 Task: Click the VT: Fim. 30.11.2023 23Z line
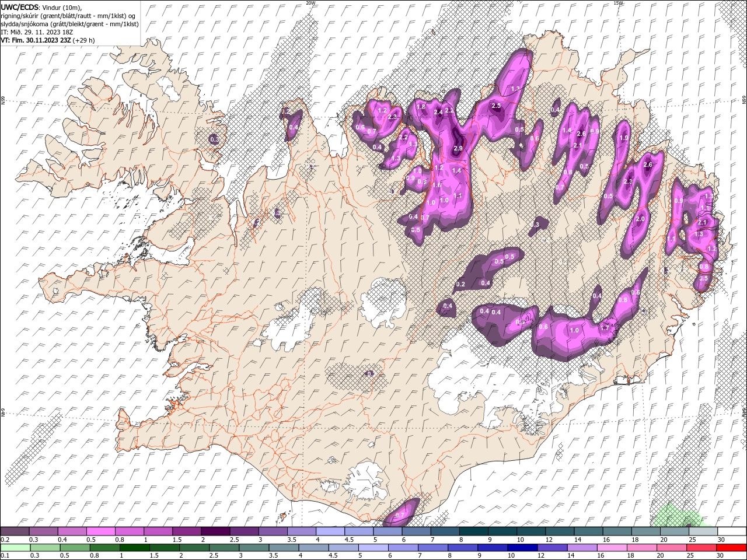pyautogui.click(x=48, y=40)
